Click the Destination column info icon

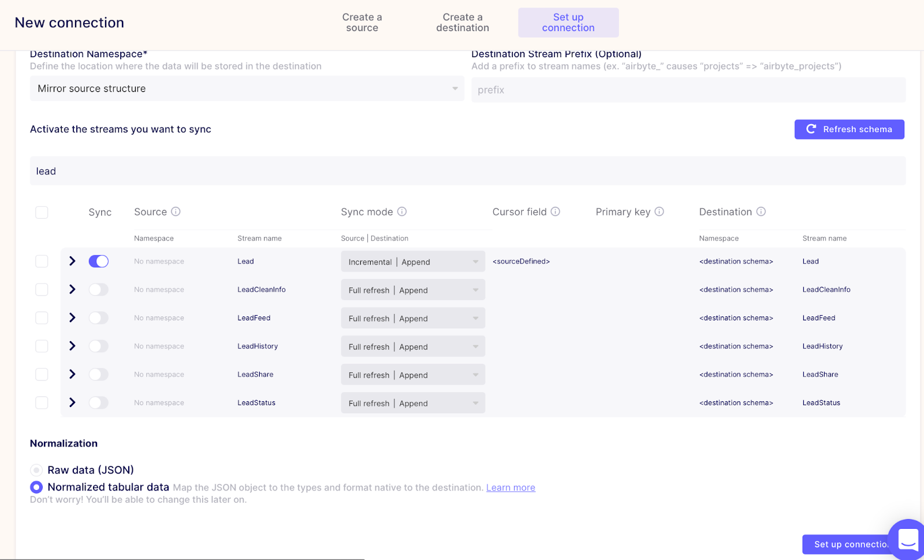pyautogui.click(x=761, y=212)
